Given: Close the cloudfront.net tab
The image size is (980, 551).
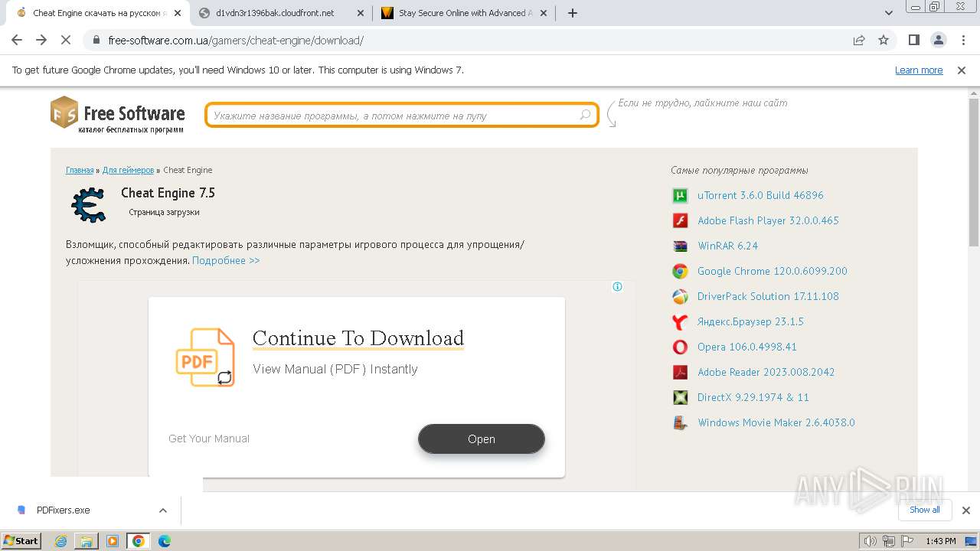Looking at the screenshot, I should click(361, 13).
